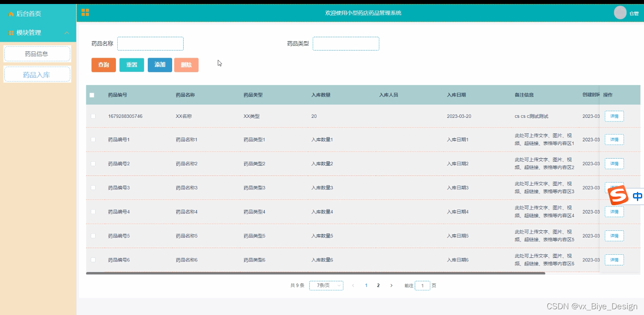The image size is (644, 315).
Task: Click the horizontal table scrollbar
Action: click(x=316, y=273)
